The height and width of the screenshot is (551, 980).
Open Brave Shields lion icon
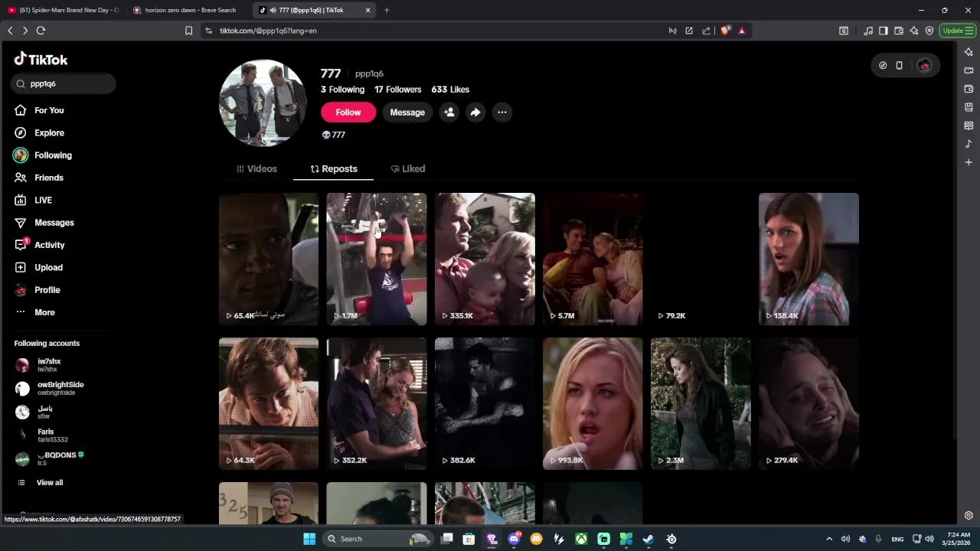coord(725,31)
